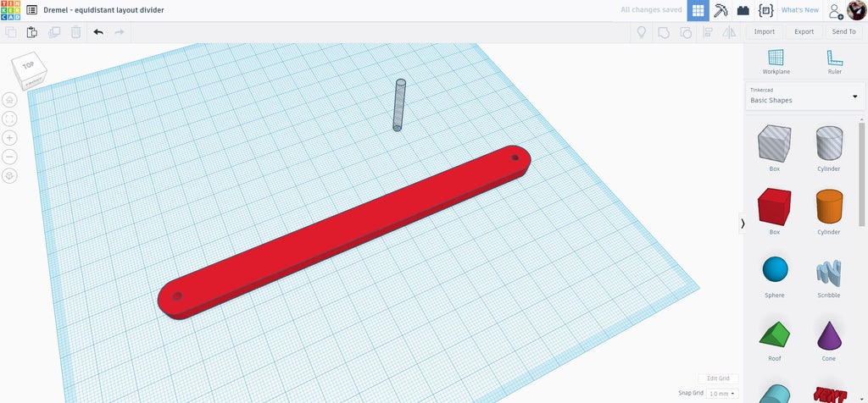This screenshot has height=403, width=868.
Task: Toggle show all lightbulb icon
Action: (x=642, y=32)
